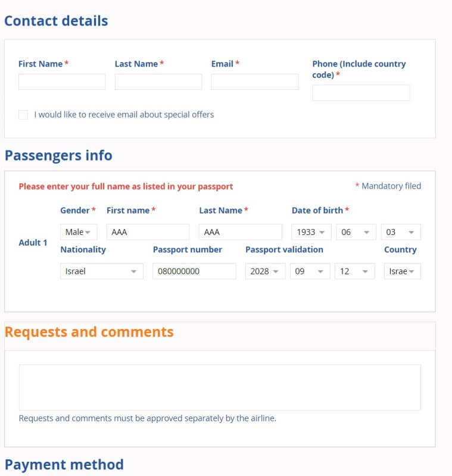Click the Requests and comments heading
452x476 pixels.
click(89, 332)
